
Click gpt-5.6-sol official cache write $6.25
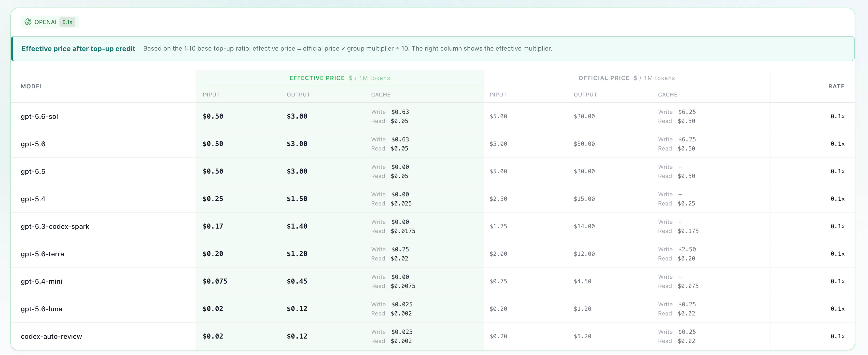(687, 112)
